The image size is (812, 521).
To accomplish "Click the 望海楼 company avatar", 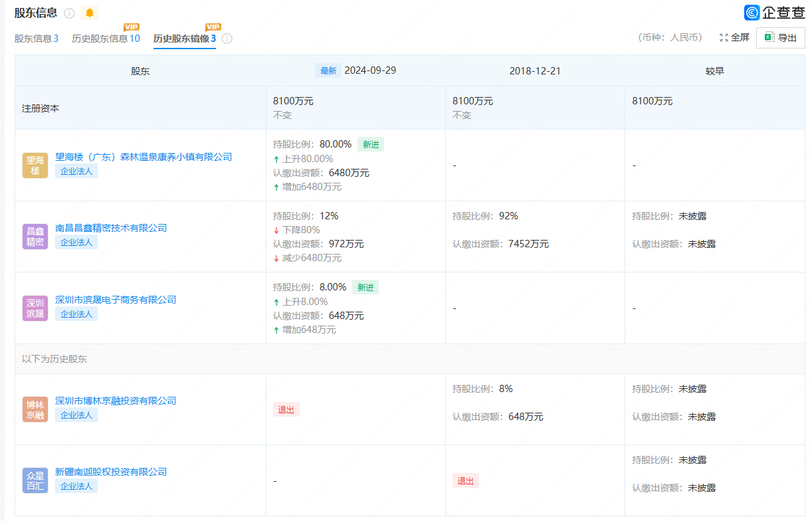I will click(x=35, y=165).
